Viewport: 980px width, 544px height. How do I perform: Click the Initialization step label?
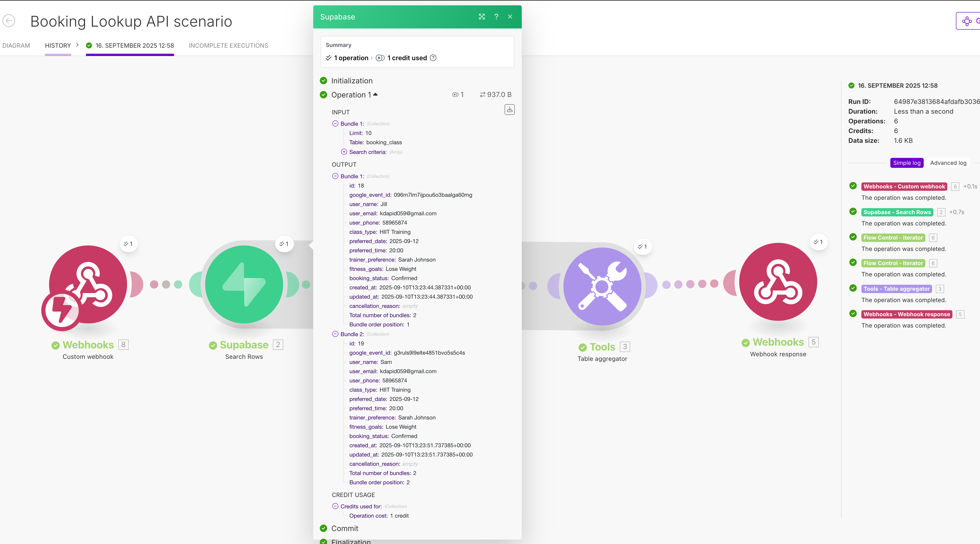click(352, 81)
